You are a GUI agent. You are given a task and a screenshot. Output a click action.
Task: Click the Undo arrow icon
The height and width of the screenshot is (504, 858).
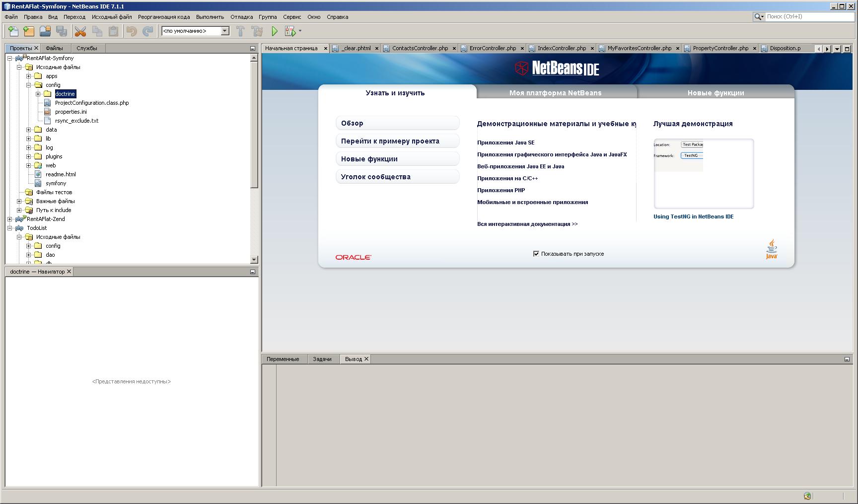point(132,31)
